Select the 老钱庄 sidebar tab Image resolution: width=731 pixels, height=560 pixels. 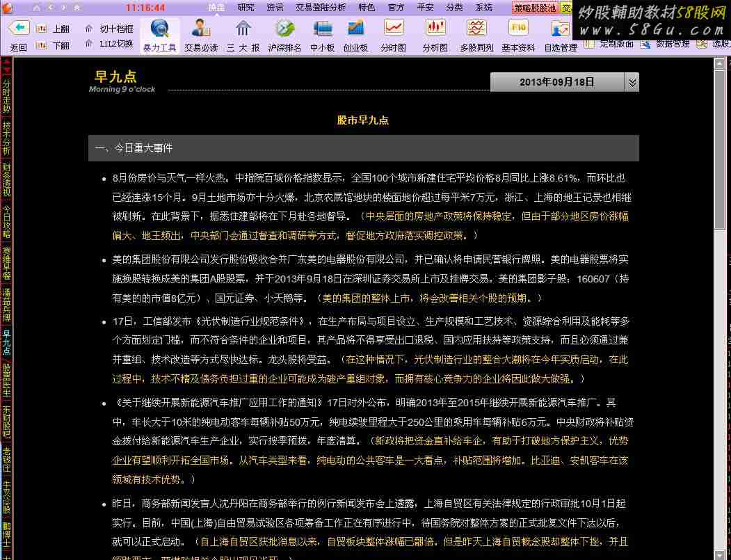pyautogui.click(x=6, y=459)
